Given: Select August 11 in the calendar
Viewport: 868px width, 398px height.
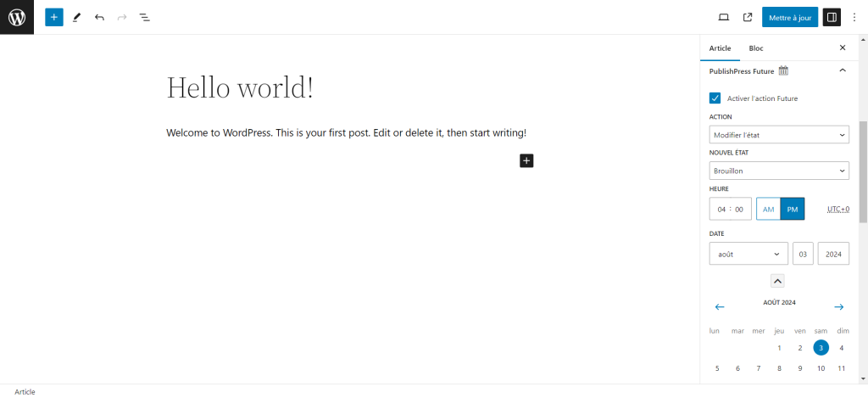Looking at the screenshot, I should click(842, 368).
